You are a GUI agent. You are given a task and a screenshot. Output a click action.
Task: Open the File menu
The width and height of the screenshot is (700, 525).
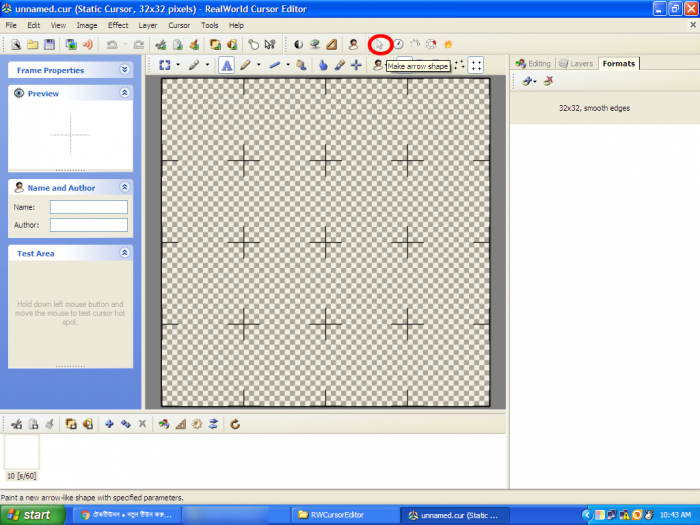click(11, 25)
